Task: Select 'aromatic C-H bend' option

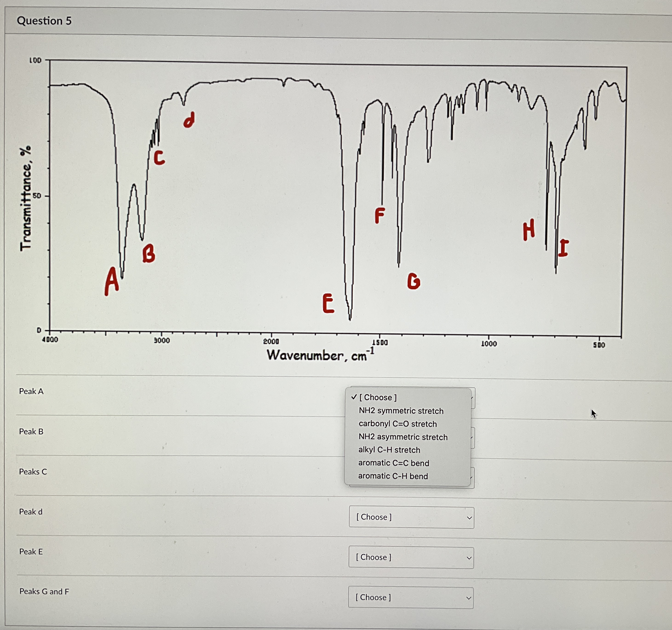Action: click(393, 476)
